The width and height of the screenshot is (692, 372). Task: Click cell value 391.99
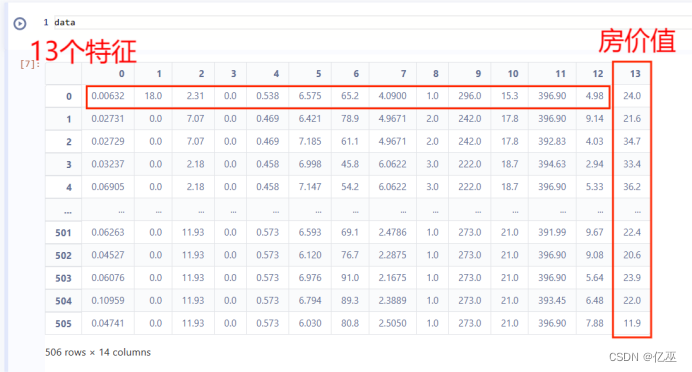click(x=552, y=233)
